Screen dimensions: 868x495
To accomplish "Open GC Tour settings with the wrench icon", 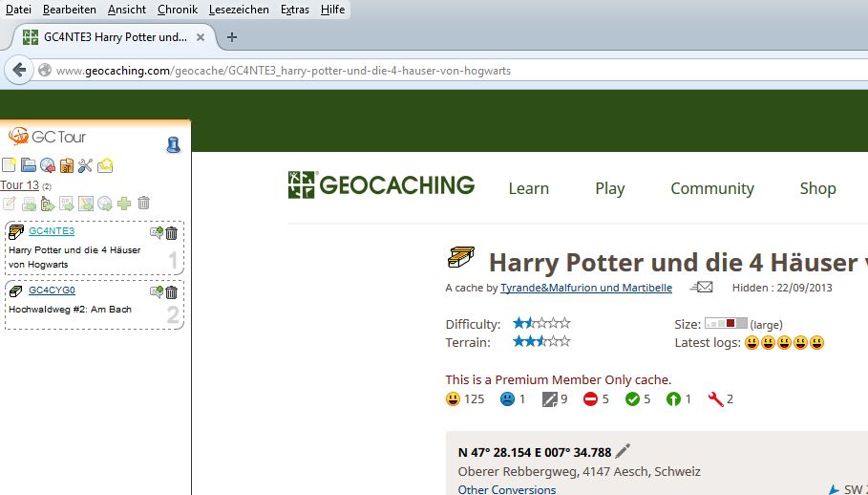I will [x=85, y=165].
